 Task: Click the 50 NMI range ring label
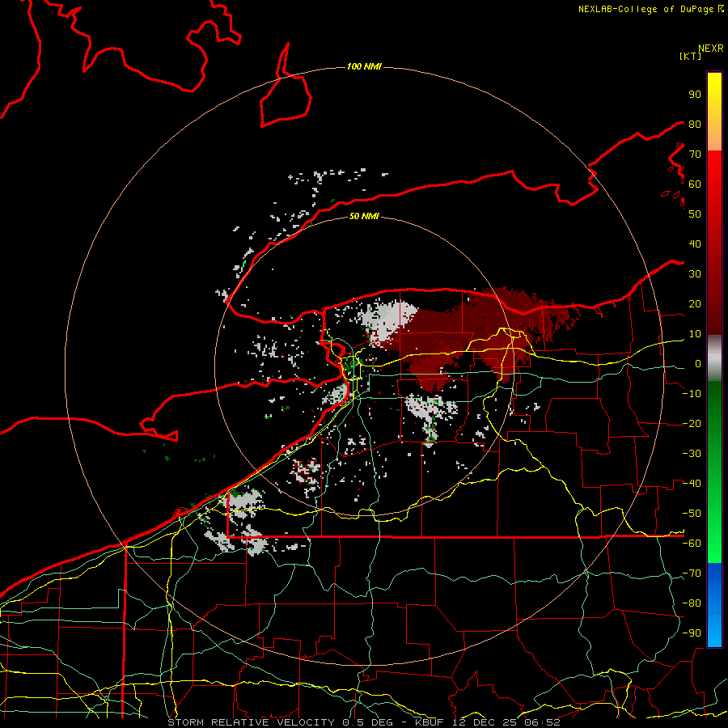point(364,216)
